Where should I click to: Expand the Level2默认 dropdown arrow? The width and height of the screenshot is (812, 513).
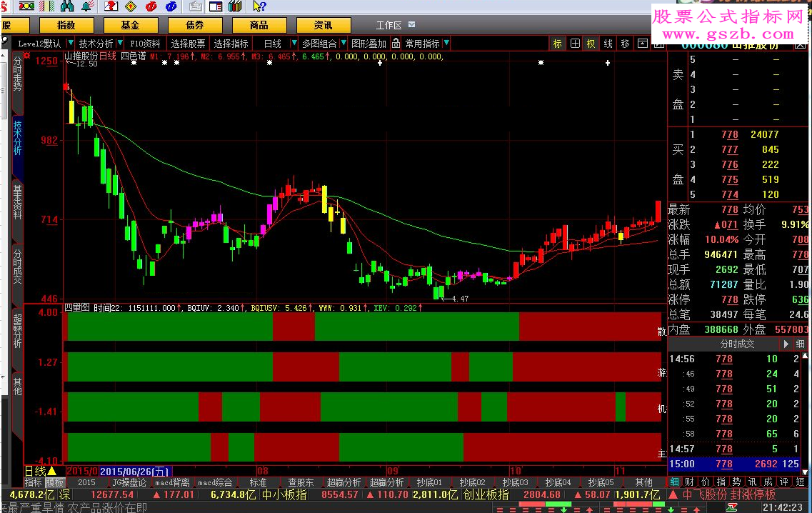[71, 43]
